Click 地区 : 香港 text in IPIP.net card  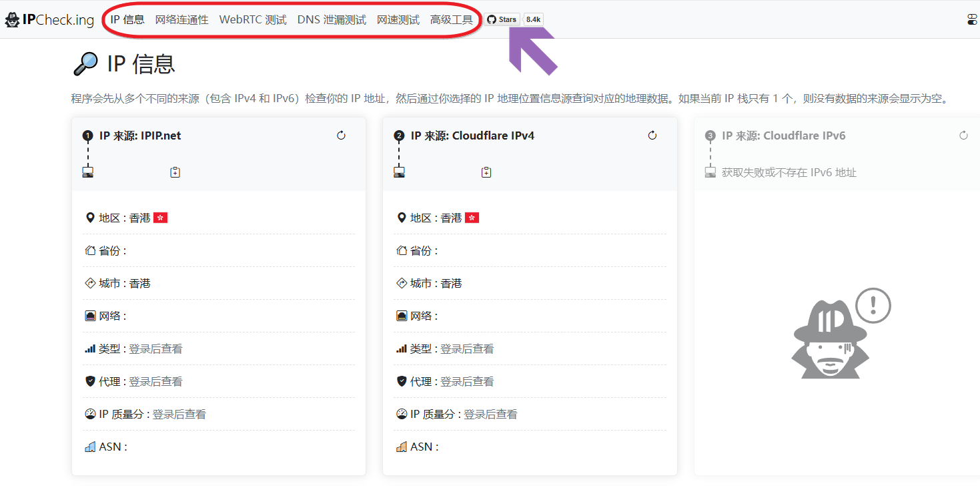[x=125, y=218]
